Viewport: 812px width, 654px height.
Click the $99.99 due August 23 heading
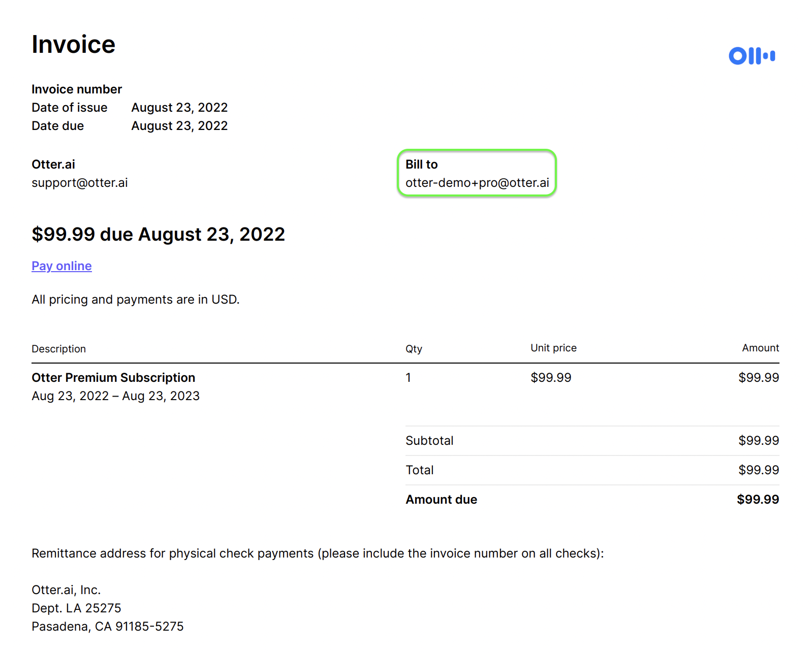click(x=158, y=235)
